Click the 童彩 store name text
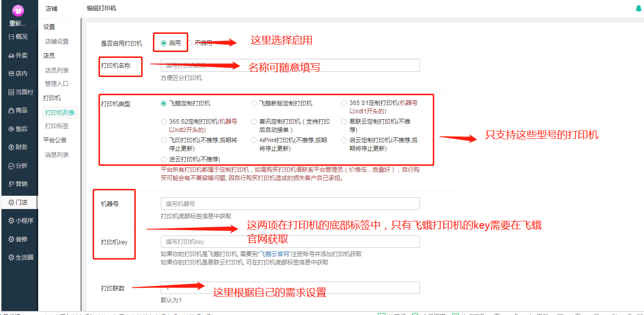Screen dimensions: 644x315 (18, 23)
